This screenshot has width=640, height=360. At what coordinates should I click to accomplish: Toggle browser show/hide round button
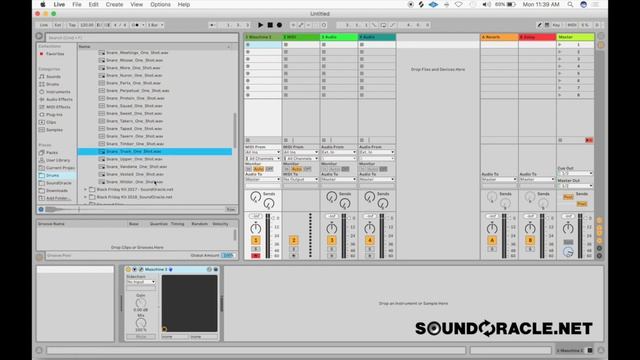coord(39,36)
